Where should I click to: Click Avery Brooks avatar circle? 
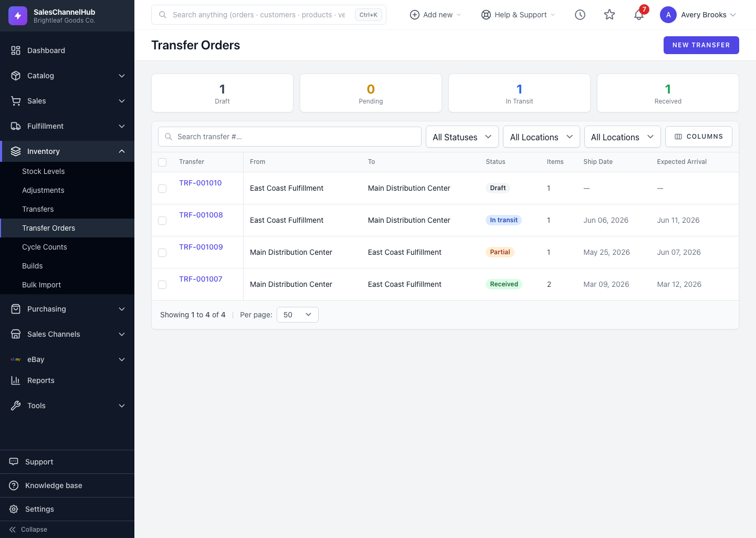pyautogui.click(x=668, y=15)
